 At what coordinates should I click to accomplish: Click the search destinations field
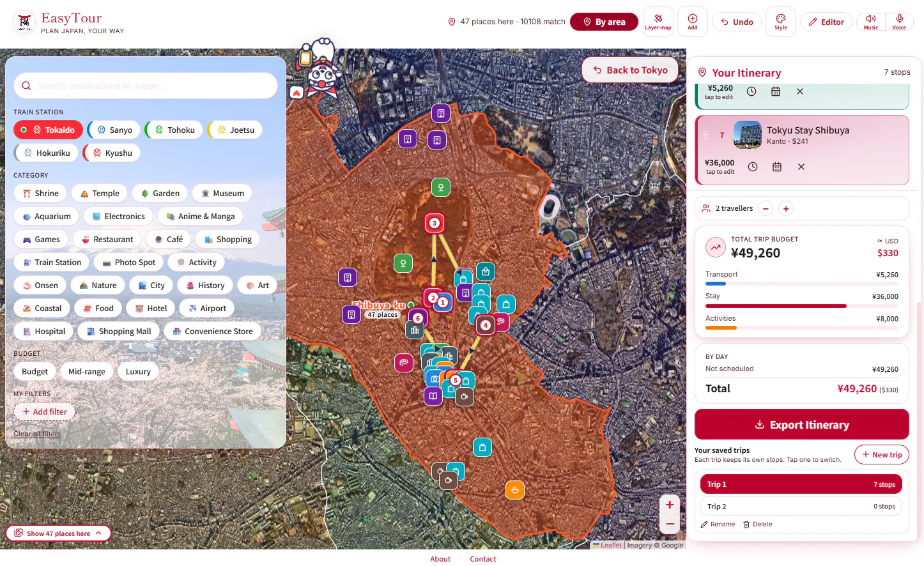146,86
